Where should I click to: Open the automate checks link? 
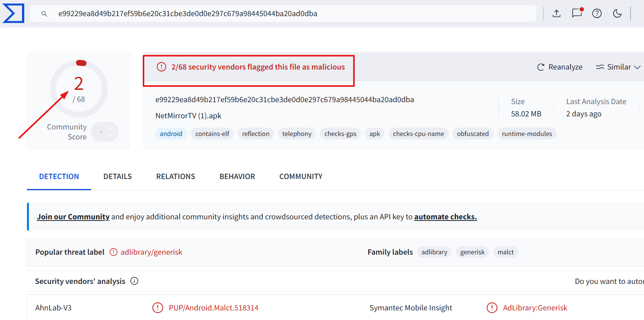coord(445,217)
